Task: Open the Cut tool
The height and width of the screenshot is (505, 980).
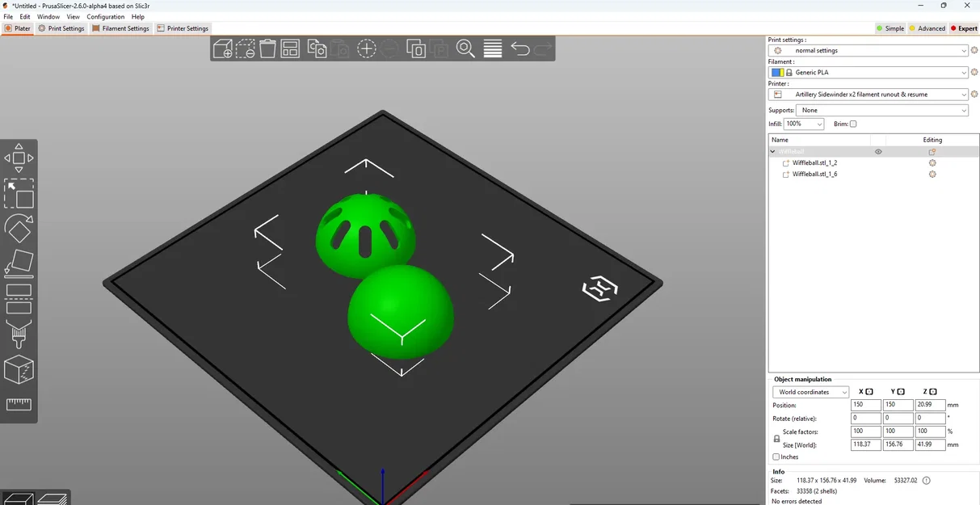Action: click(19, 298)
